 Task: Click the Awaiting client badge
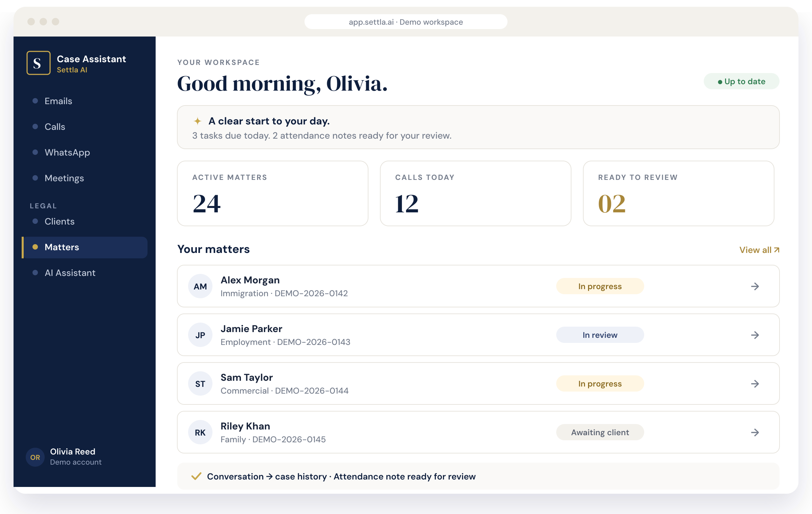tap(600, 433)
